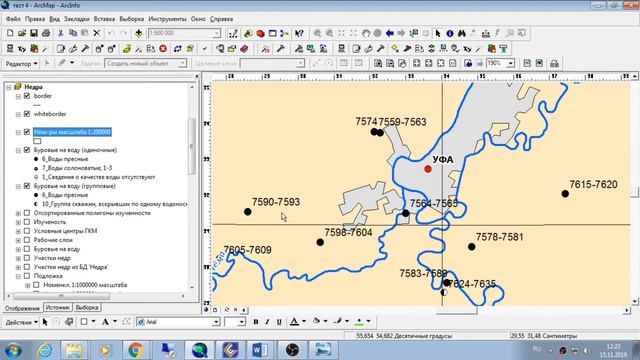
Task: Toggle Буровые на воду (одиночные) layer visibility
Action: click(x=27, y=150)
